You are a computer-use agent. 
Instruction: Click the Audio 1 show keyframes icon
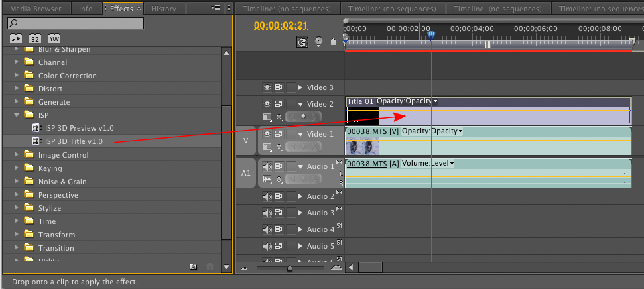click(x=279, y=180)
